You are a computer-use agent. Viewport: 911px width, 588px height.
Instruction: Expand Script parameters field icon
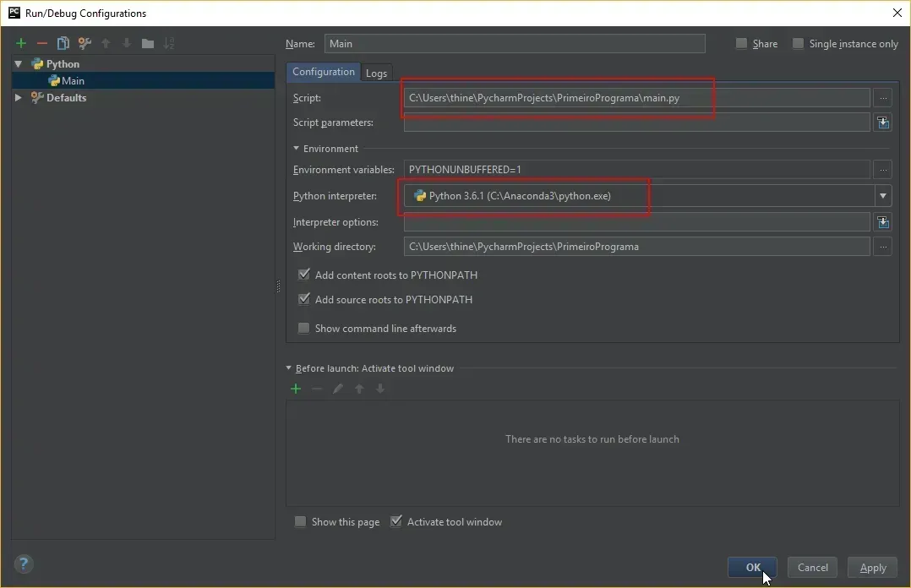tap(883, 122)
